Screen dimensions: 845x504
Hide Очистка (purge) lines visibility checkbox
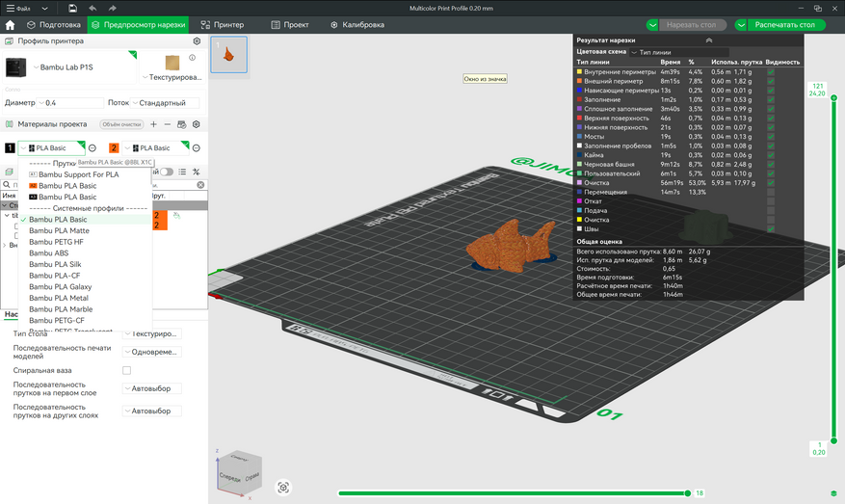tap(770, 182)
